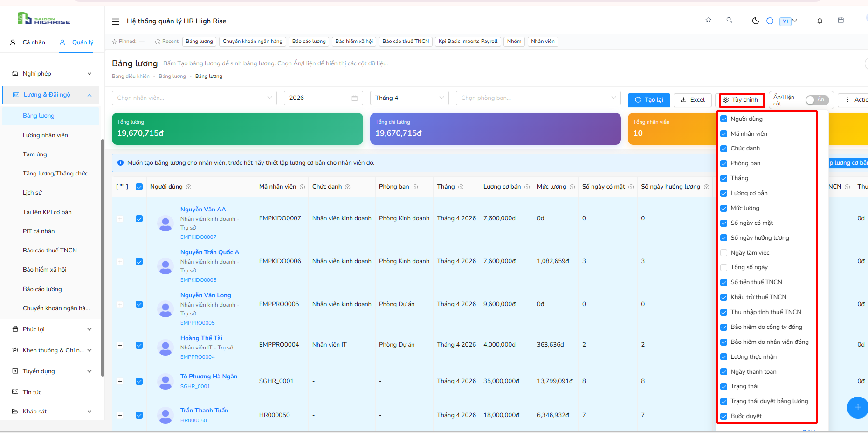Open Nguyễn Văn AA employee link
The height and width of the screenshot is (433, 868).
click(x=203, y=210)
